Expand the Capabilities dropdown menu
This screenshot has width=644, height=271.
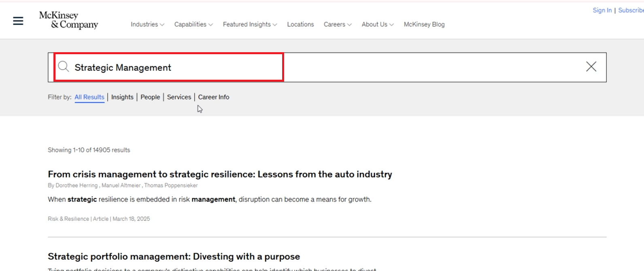pyautogui.click(x=193, y=24)
